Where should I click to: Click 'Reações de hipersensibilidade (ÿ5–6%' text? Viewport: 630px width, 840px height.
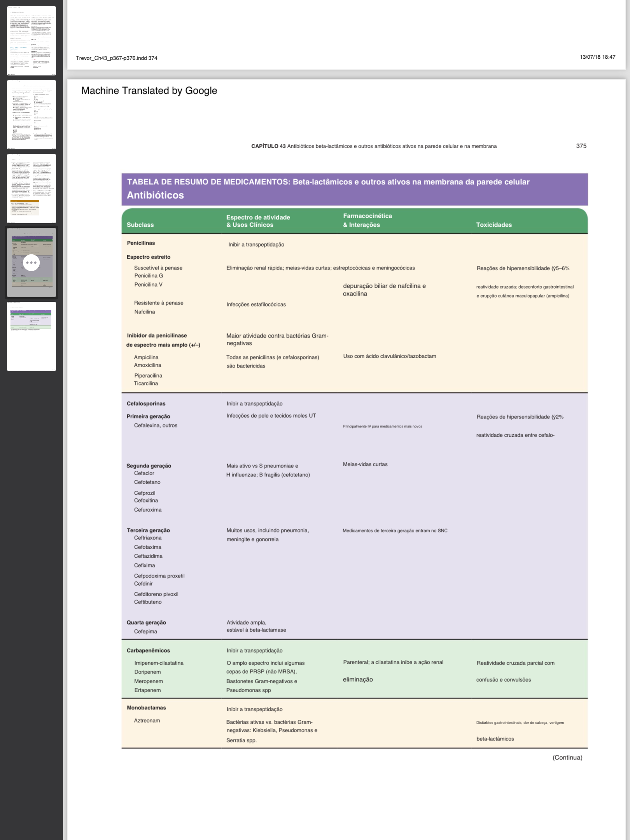pyautogui.click(x=523, y=268)
